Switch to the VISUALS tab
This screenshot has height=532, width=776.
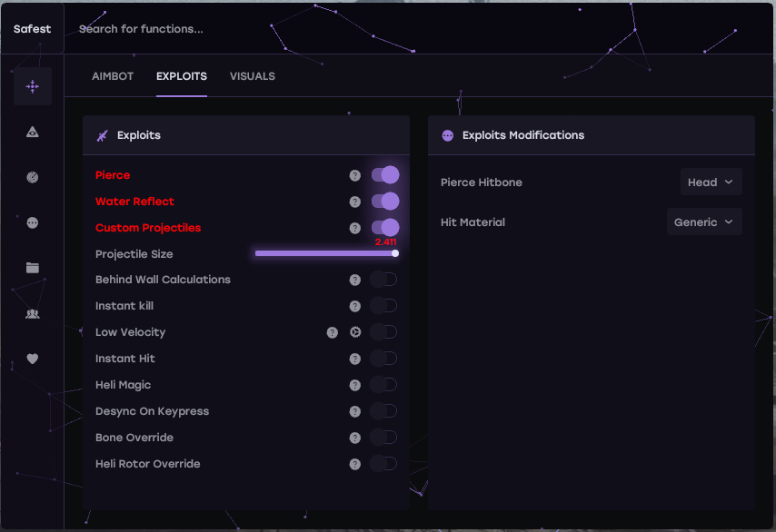coord(253,76)
